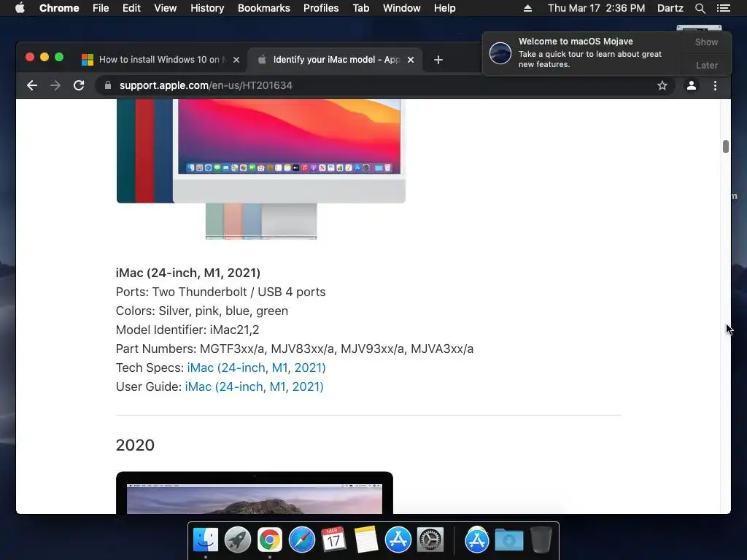This screenshot has width=747, height=560.
Task: Click the 'Part Numbers' line of text
Action: point(295,349)
